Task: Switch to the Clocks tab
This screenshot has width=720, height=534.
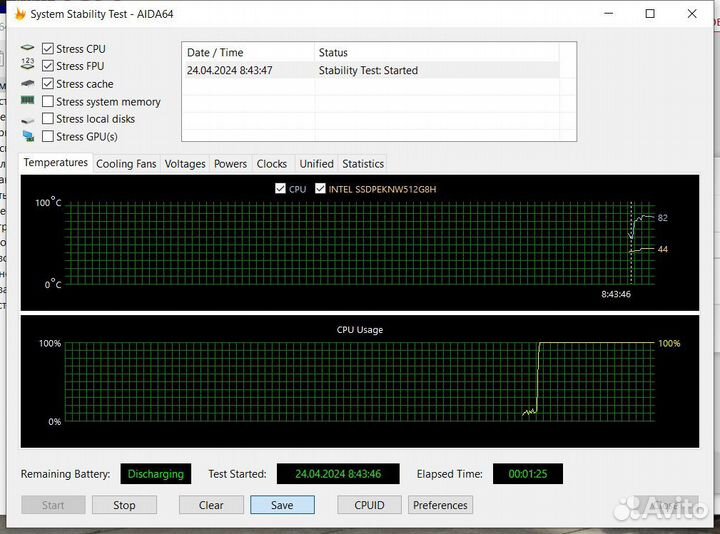Action: (x=272, y=164)
